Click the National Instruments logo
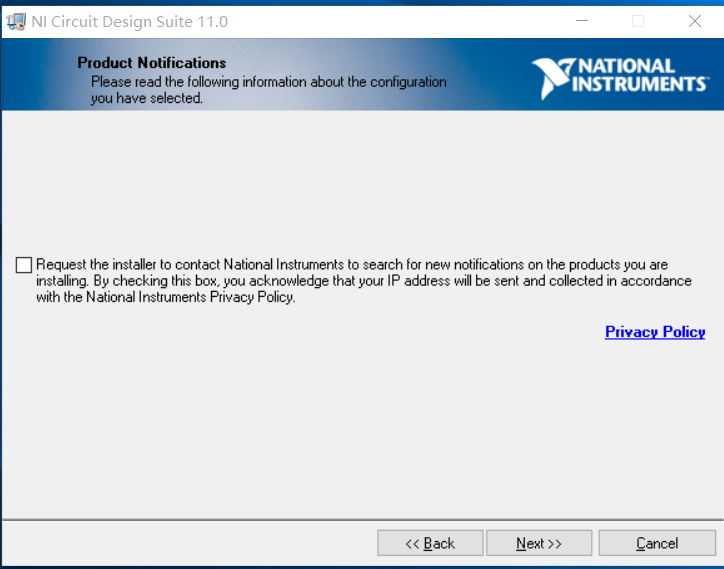Viewport: 724px width, 569px height. [620, 78]
